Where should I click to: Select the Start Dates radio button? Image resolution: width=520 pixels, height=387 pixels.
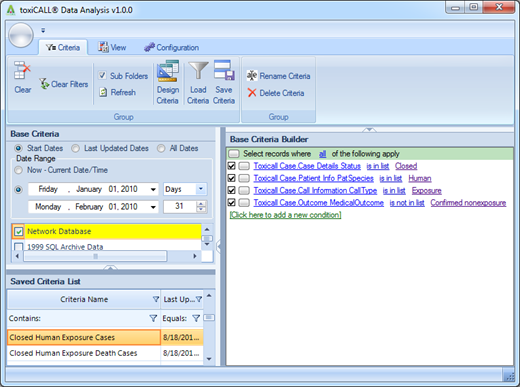click(x=19, y=148)
